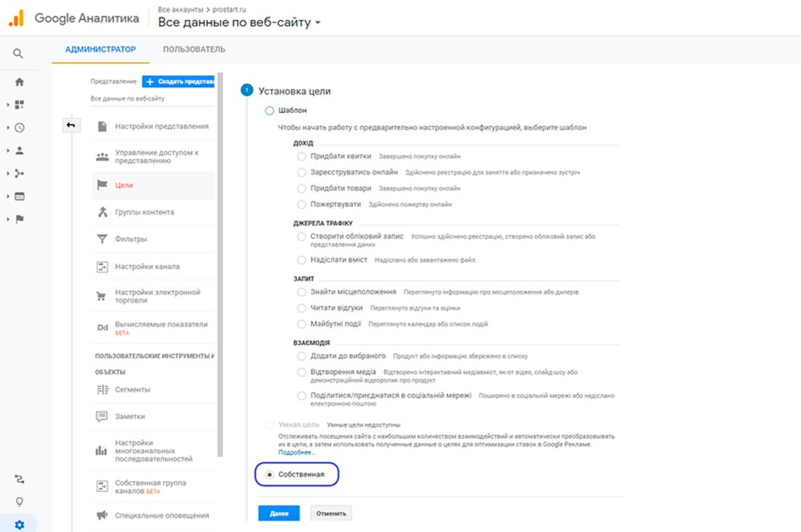Click the Далее button
Viewport: 801px width, 532px height.
coord(279,513)
